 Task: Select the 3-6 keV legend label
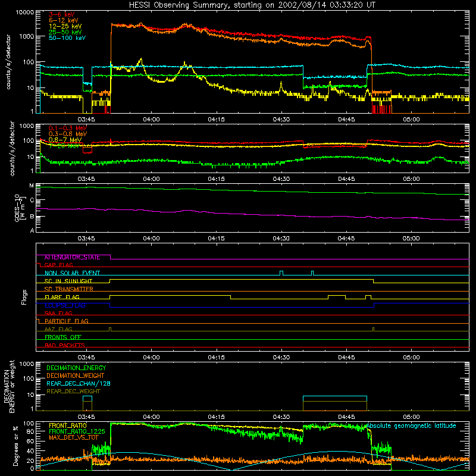coord(61,14)
